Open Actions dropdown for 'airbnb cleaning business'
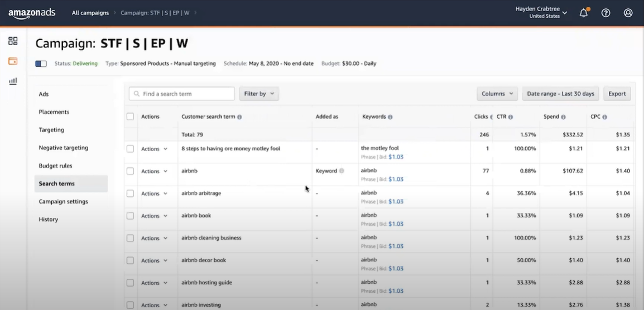The height and width of the screenshot is (310, 644). 155,238
